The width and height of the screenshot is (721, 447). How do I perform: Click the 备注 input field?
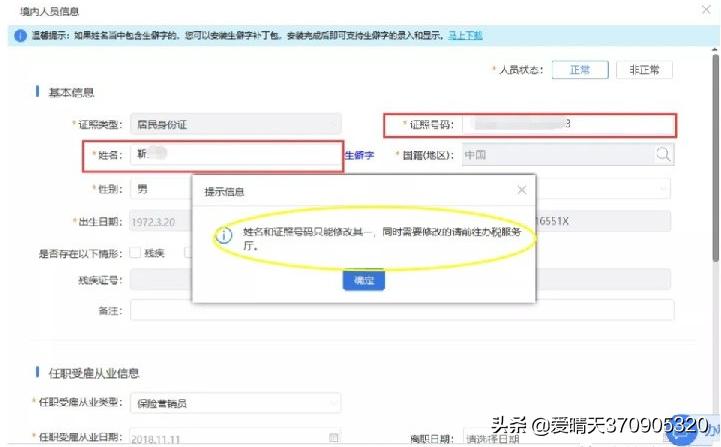[x=402, y=310]
